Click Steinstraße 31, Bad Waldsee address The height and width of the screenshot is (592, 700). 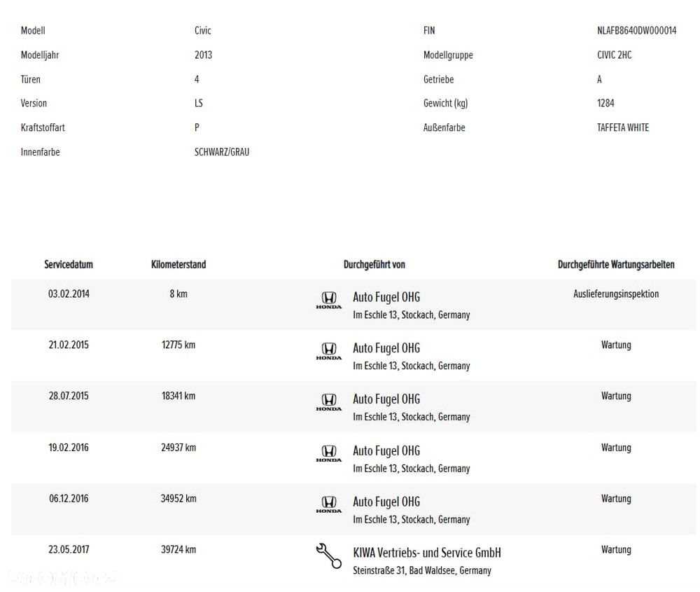click(x=422, y=570)
